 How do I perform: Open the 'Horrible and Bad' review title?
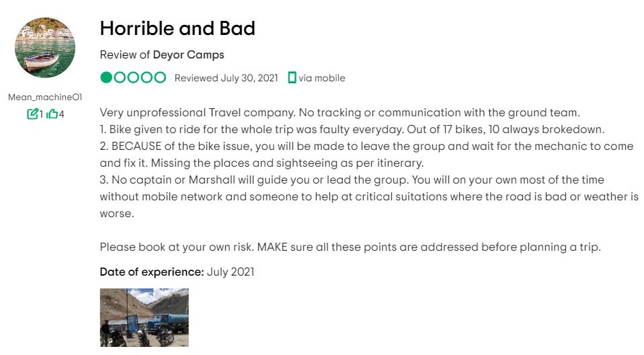coord(177,28)
